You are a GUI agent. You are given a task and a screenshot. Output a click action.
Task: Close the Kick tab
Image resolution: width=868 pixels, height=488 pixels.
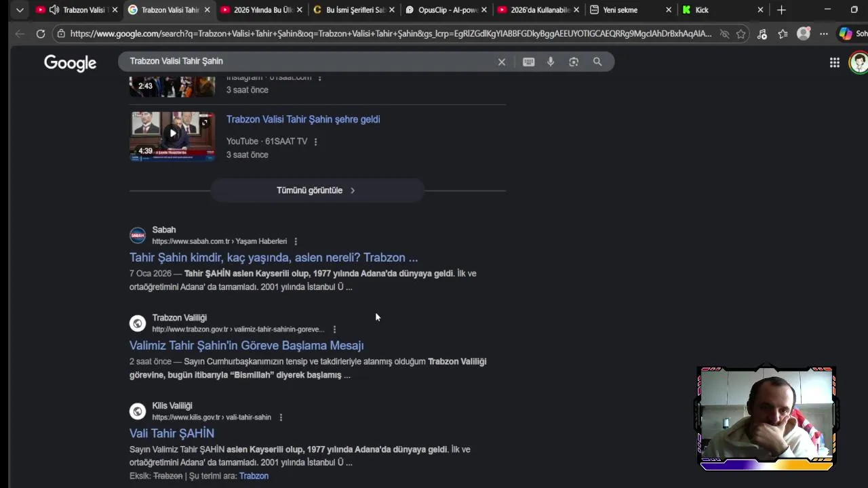pos(760,10)
